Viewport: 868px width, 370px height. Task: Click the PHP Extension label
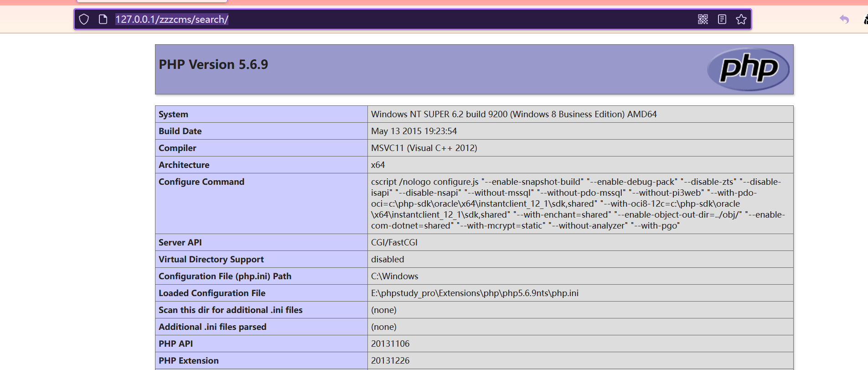click(189, 360)
